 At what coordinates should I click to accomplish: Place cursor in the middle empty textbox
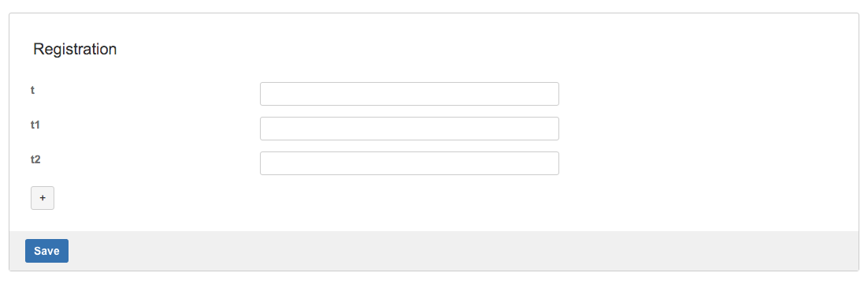coord(409,129)
